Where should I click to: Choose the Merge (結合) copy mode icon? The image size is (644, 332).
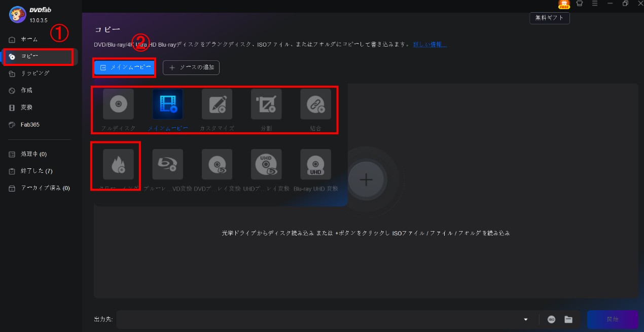click(x=315, y=104)
